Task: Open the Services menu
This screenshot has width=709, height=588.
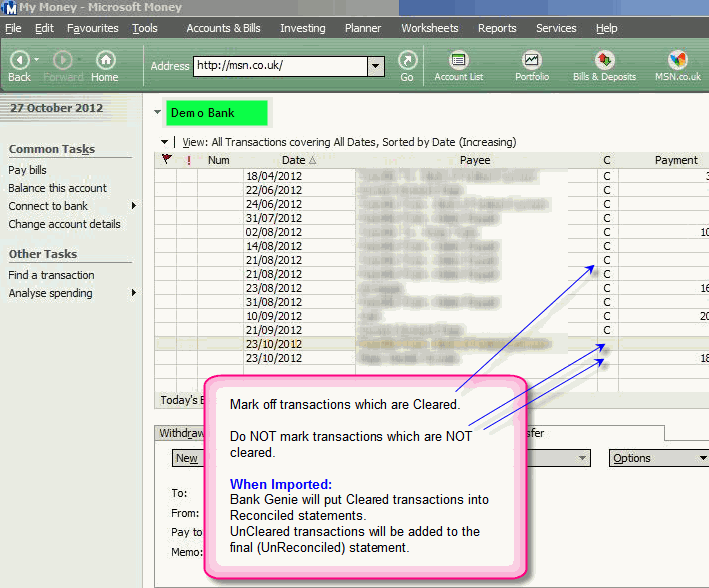Action: (x=556, y=28)
